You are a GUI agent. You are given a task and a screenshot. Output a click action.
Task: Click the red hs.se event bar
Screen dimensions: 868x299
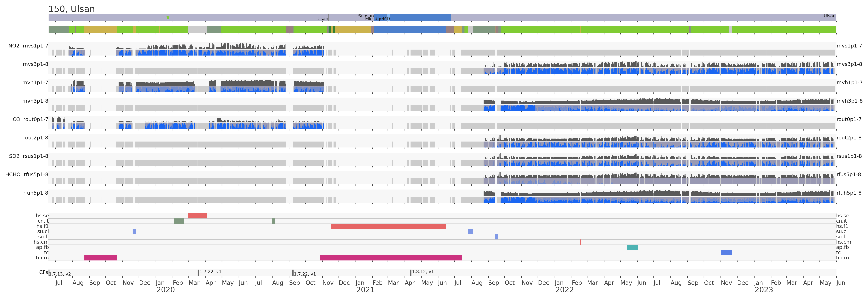coord(197,216)
